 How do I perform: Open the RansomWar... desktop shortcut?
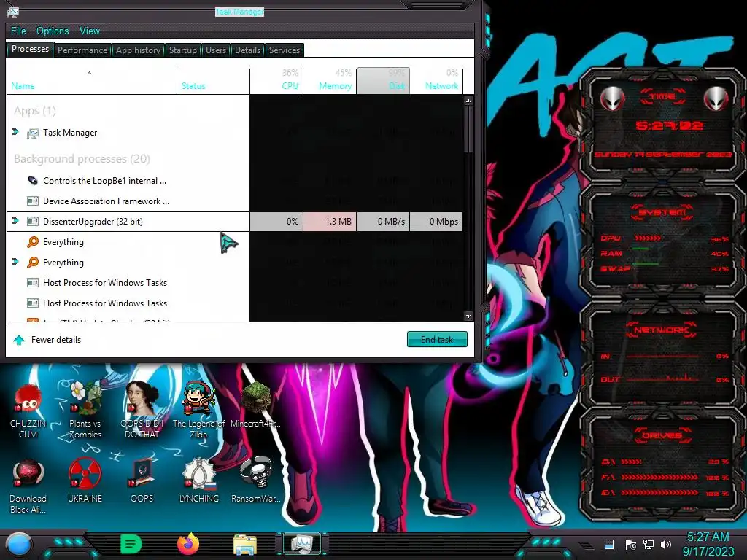256,481
